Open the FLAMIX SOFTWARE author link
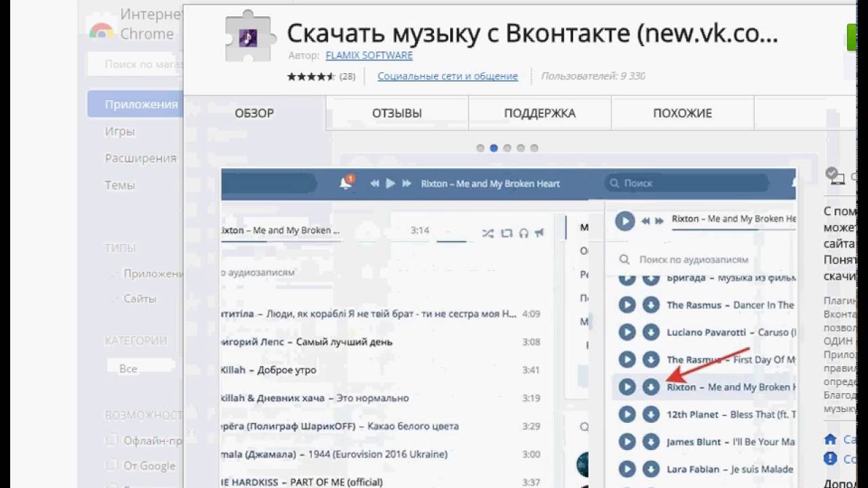Viewport: 868px width, 488px height. click(369, 56)
